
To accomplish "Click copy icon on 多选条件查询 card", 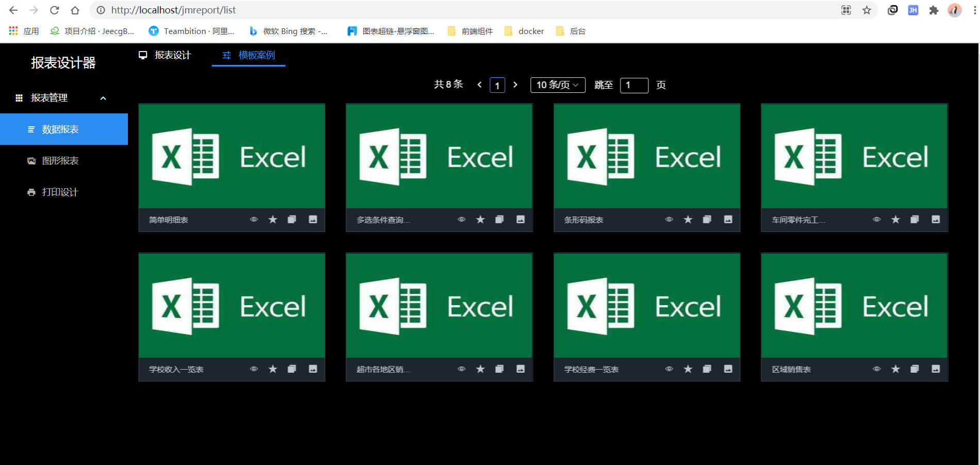I will tap(499, 220).
